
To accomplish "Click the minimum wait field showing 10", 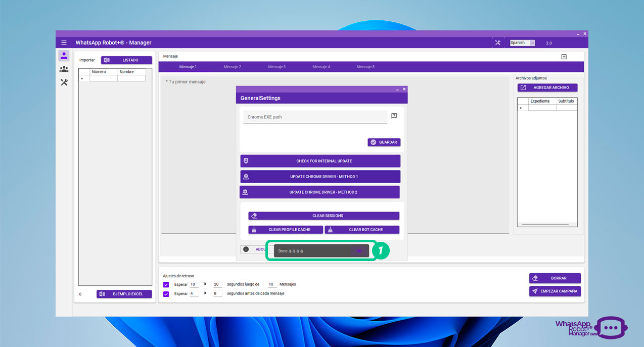I will pos(194,284).
